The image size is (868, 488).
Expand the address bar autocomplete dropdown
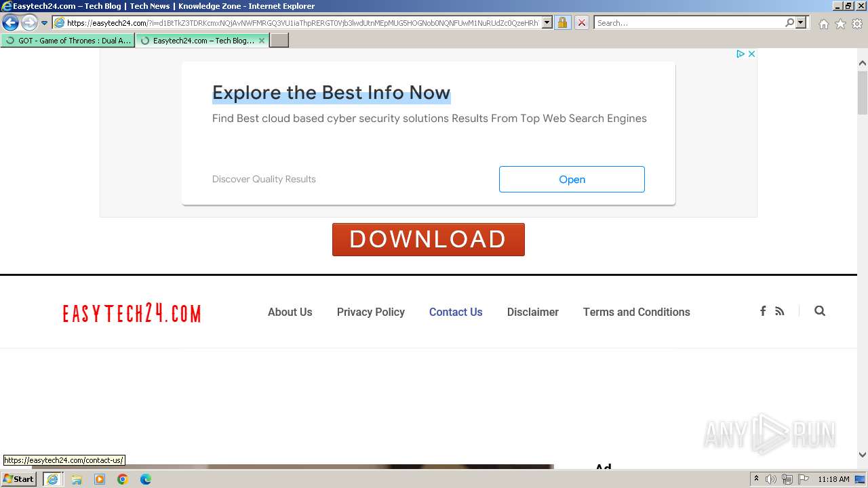pos(547,23)
